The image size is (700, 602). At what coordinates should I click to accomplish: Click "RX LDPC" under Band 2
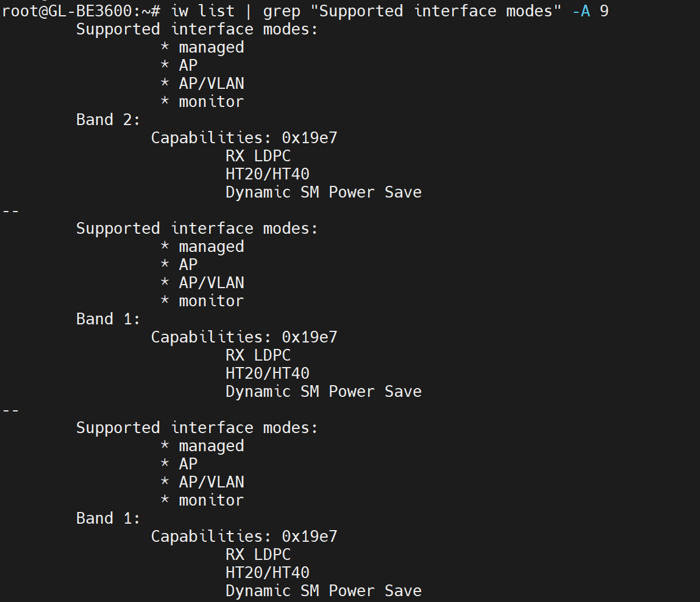(x=258, y=156)
